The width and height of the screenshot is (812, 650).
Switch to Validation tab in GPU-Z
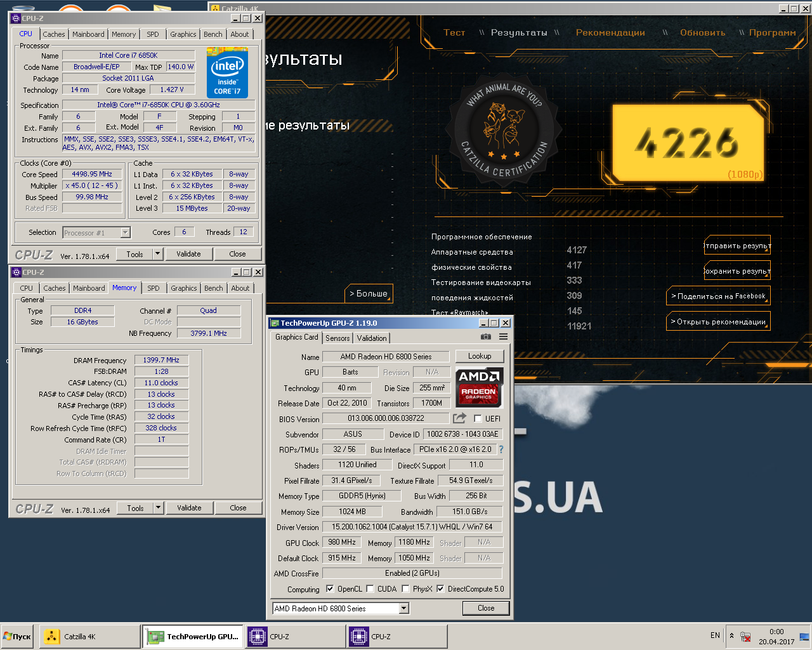pos(372,338)
